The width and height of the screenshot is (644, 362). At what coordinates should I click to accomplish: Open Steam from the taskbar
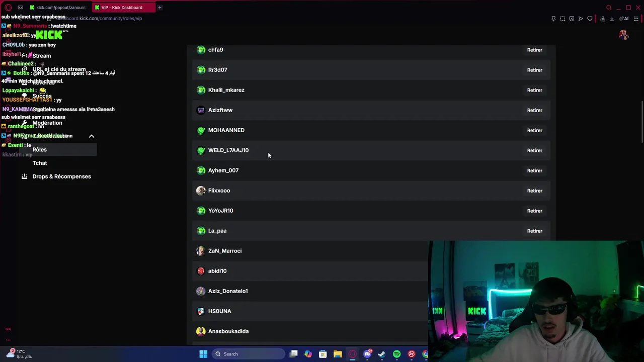pos(382,354)
